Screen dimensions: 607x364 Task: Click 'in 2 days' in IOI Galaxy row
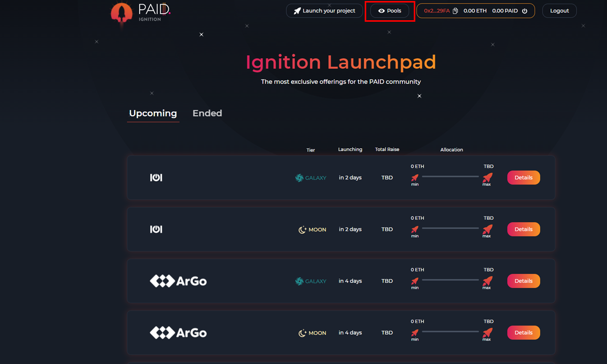point(350,178)
